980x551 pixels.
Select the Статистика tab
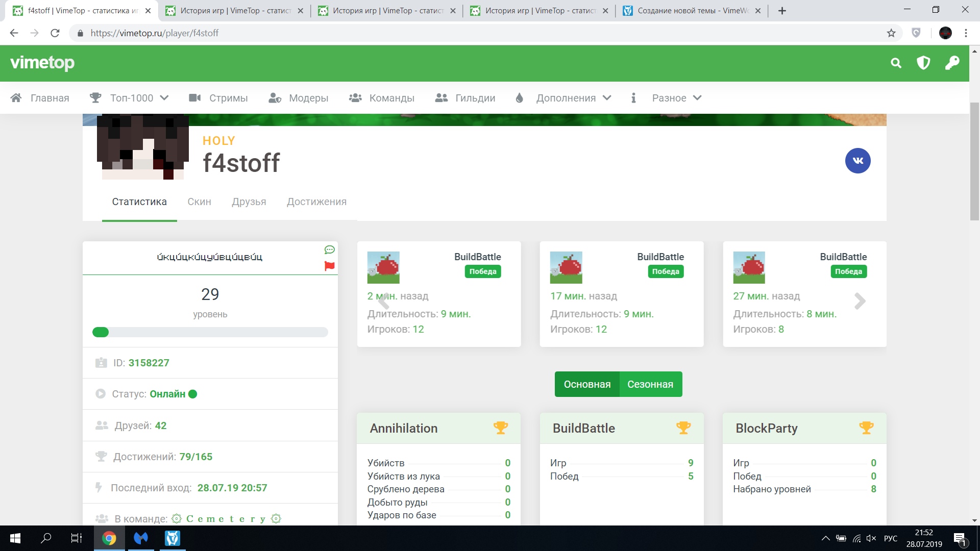[139, 202]
